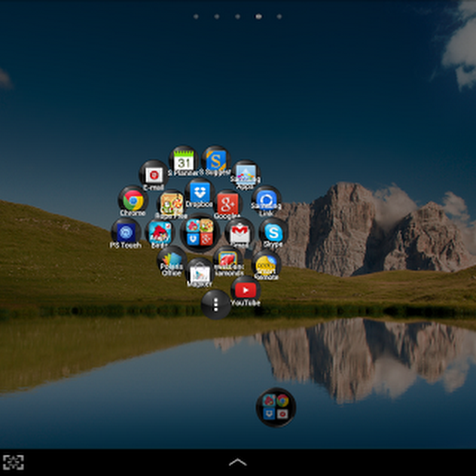Launch the Chrome browser
Image resolution: width=476 pixels, height=476 pixels.
tap(133, 200)
